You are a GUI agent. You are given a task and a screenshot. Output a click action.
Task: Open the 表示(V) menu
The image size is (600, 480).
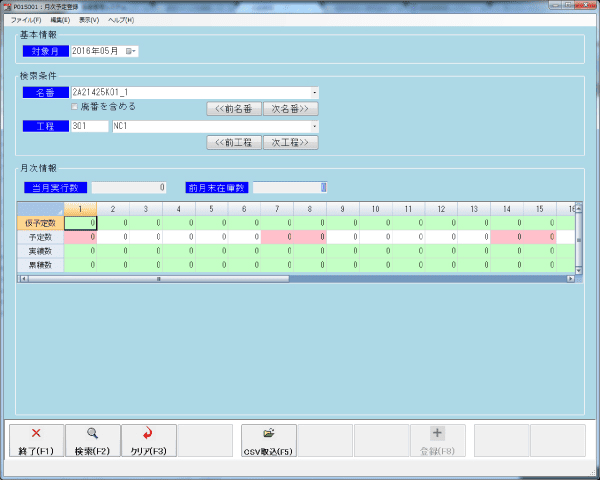tap(89, 20)
